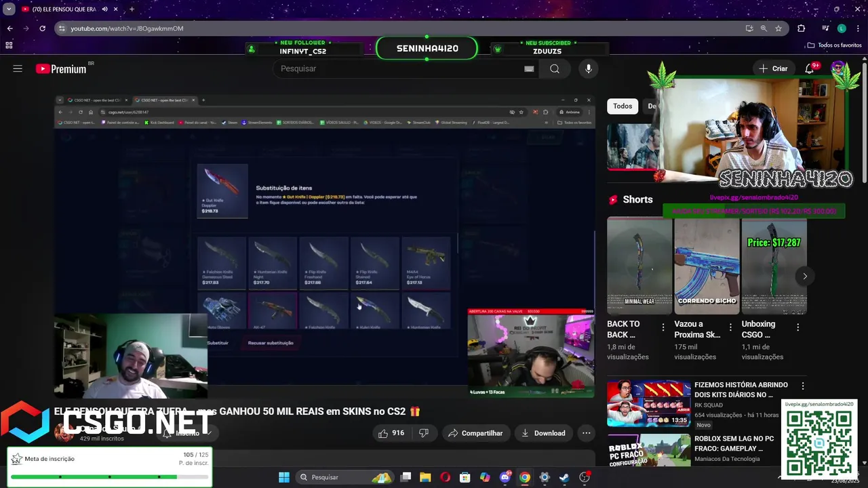This screenshot has height=488, width=868.
Task: Close the ELE PENSOU QUE ERA tab
Action: [x=117, y=9]
